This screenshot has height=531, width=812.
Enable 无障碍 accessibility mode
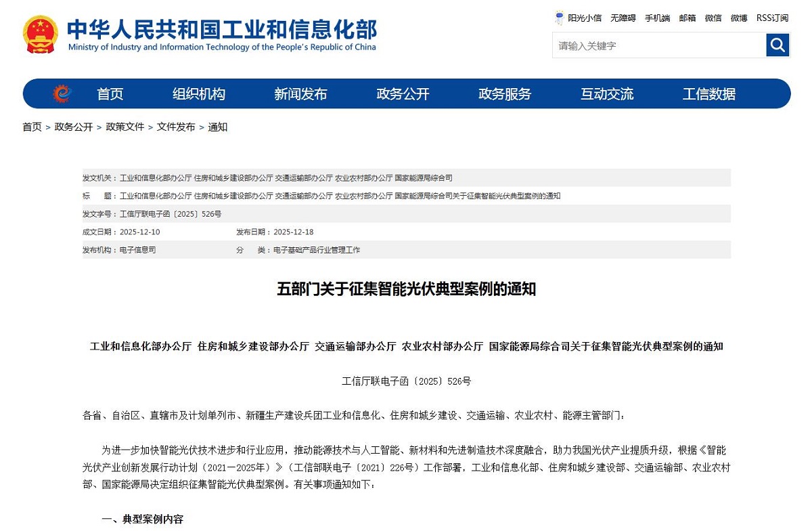pos(623,18)
